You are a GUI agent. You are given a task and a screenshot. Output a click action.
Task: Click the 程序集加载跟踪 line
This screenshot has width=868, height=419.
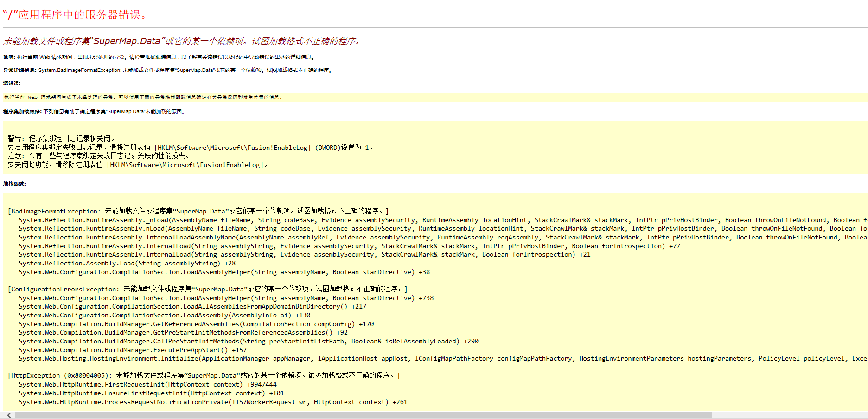pyautogui.click(x=95, y=111)
